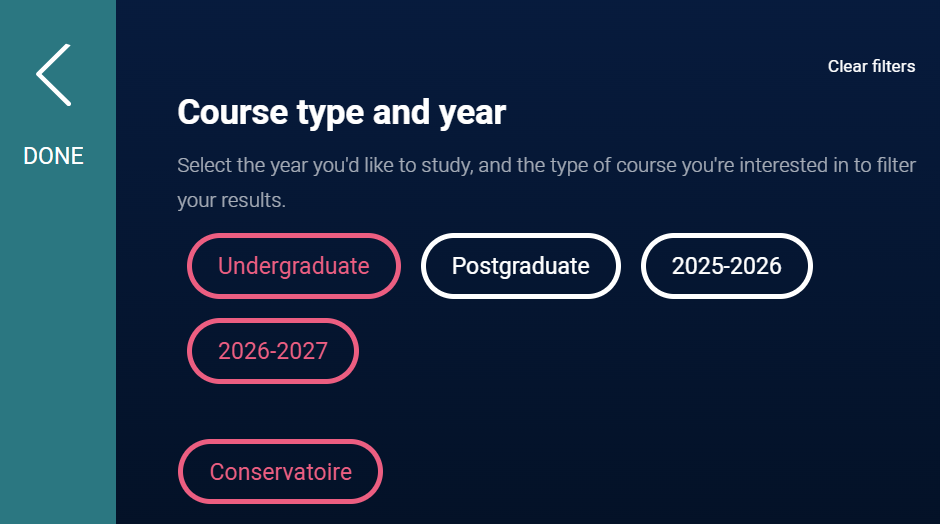Toggle the Conservatoire course filter
Viewport: 940px width, 524px height.
(x=280, y=471)
